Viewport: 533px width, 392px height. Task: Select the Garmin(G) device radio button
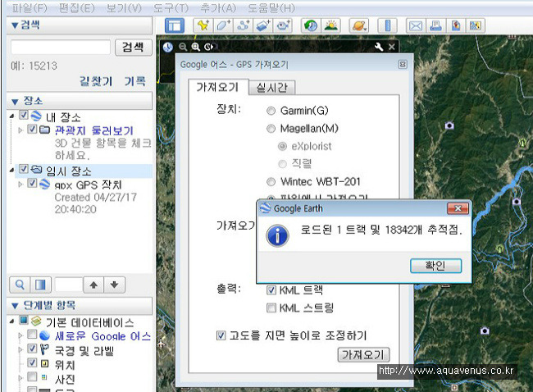(271, 111)
